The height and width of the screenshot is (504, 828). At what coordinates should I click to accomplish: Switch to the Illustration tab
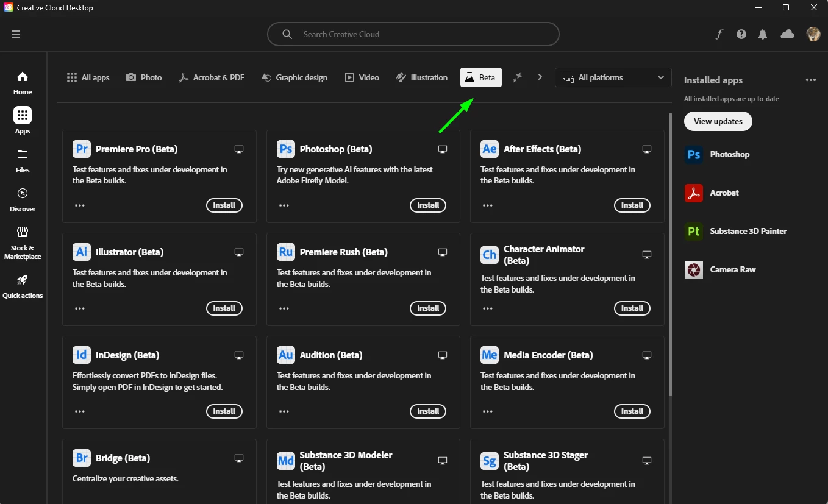[x=422, y=77]
